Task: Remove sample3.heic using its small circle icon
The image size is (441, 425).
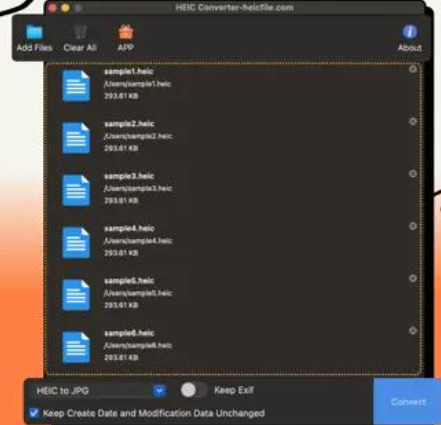Action: (413, 174)
